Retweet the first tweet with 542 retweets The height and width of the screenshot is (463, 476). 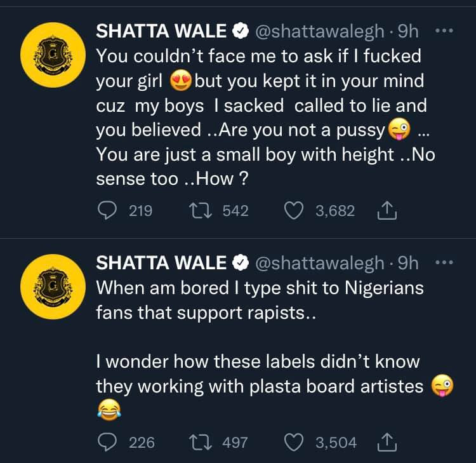pos(200,210)
